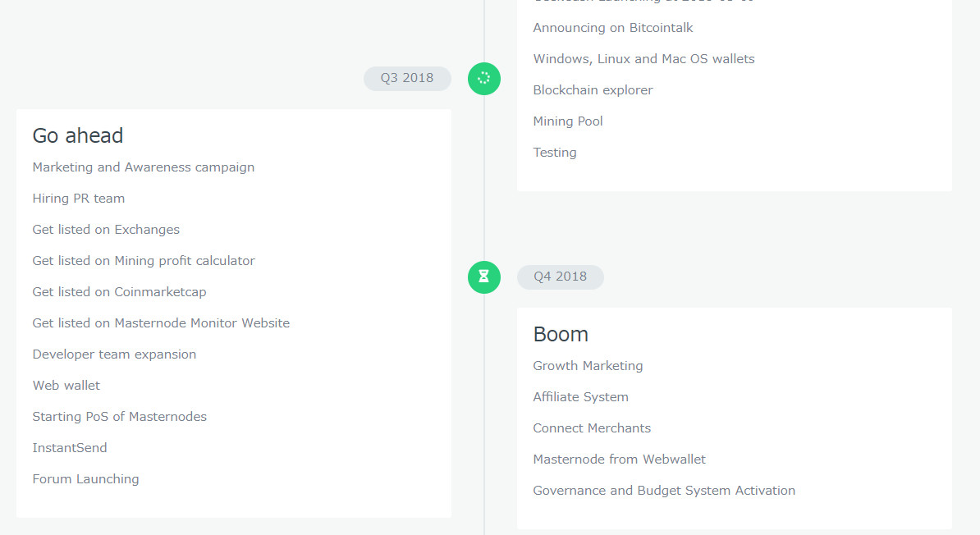Select Get listed on Mining profit calculator
The height and width of the screenshot is (535, 980).
(x=144, y=261)
